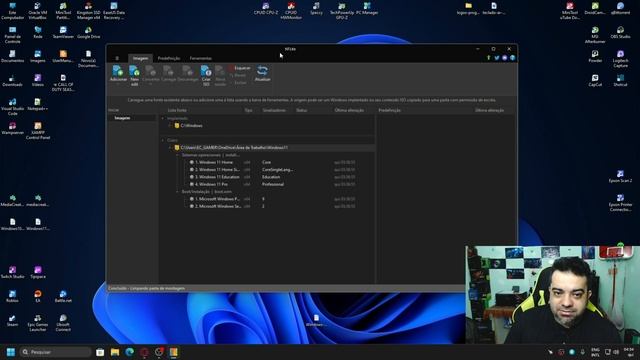Click the Descarregar toolbar button

[187, 74]
